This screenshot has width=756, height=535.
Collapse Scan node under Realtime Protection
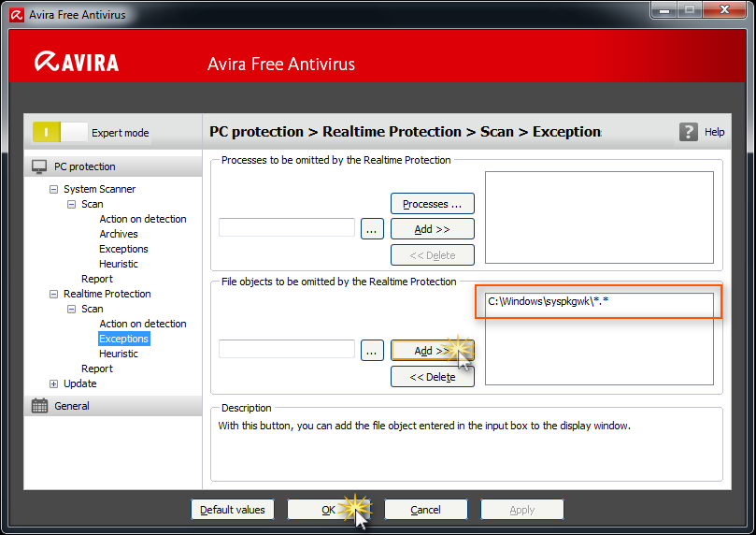click(x=71, y=309)
